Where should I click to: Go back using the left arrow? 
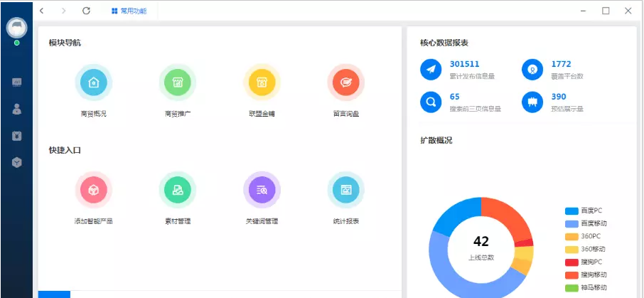point(42,11)
